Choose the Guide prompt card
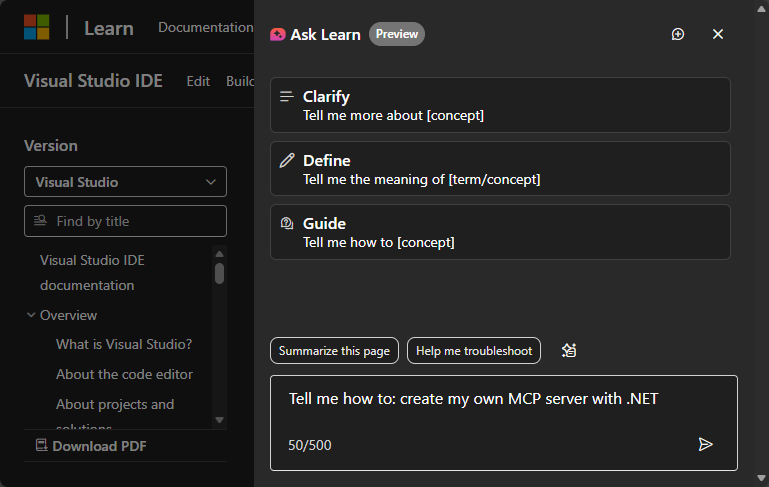 coord(500,232)
